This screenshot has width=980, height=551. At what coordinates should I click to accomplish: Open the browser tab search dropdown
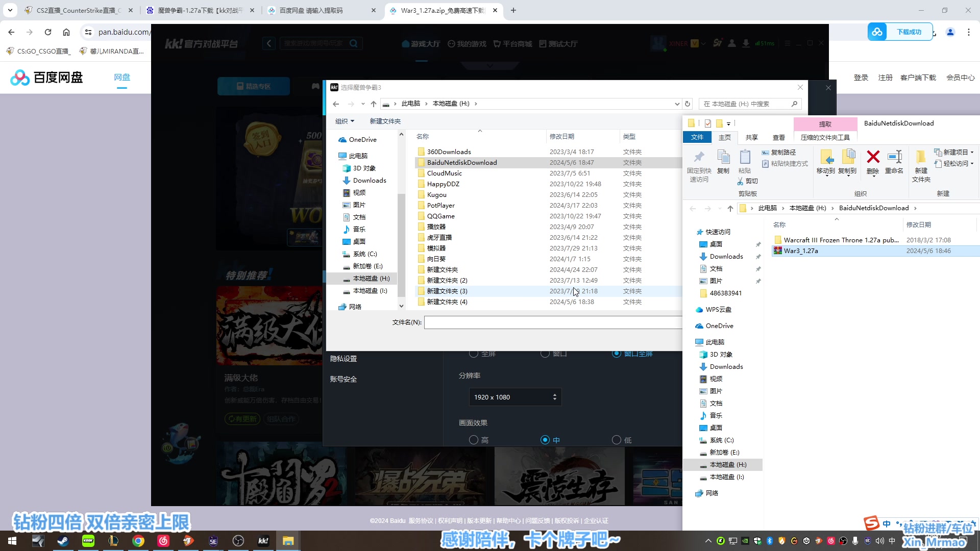click(x=10, y=10)
